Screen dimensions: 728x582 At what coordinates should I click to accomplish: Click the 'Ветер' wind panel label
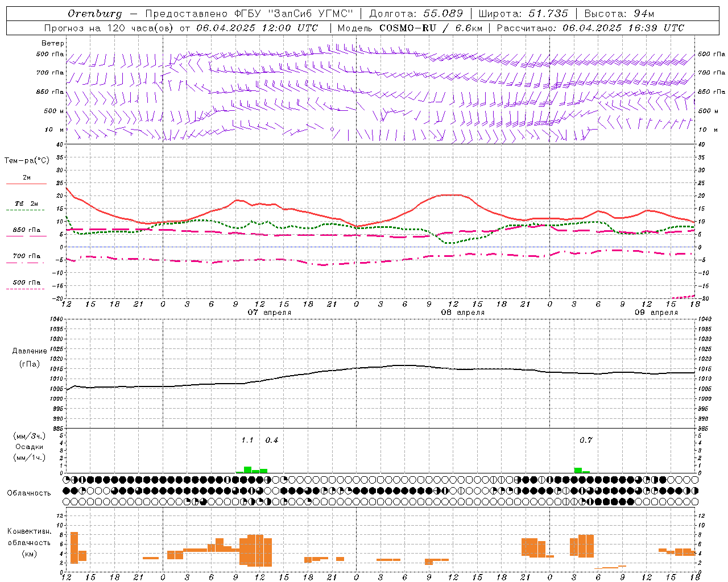(53, 43)
